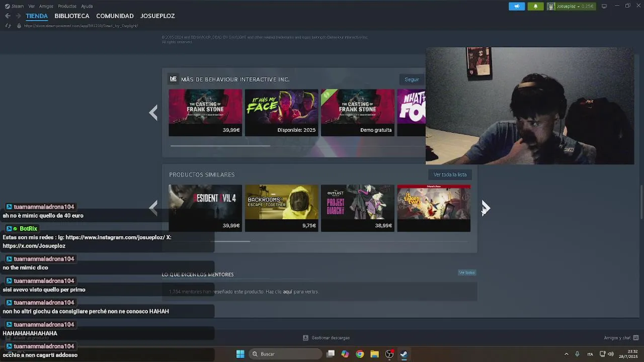
Task: Switch to the BIBLIOTECA tab
Action: (72, 16)
